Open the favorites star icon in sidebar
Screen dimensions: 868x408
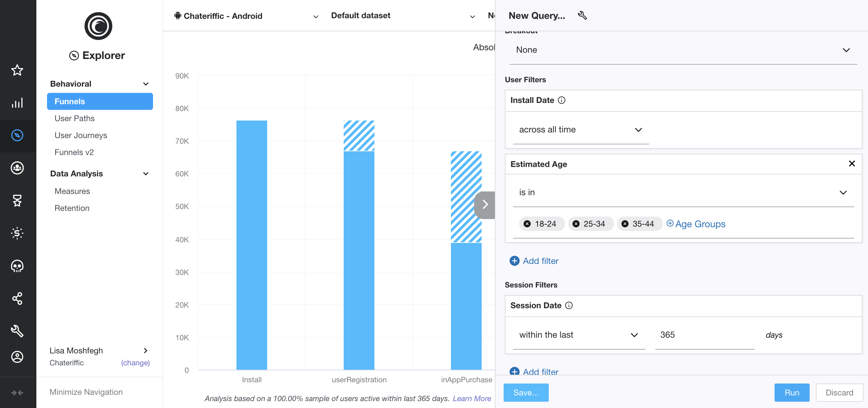(x=17, y=70)
